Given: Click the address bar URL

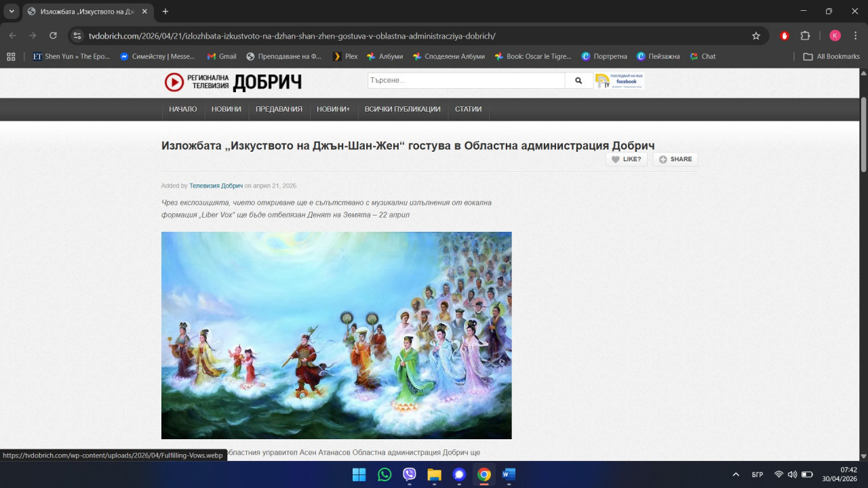Looking at the screenshot, I should coord(292,35).
